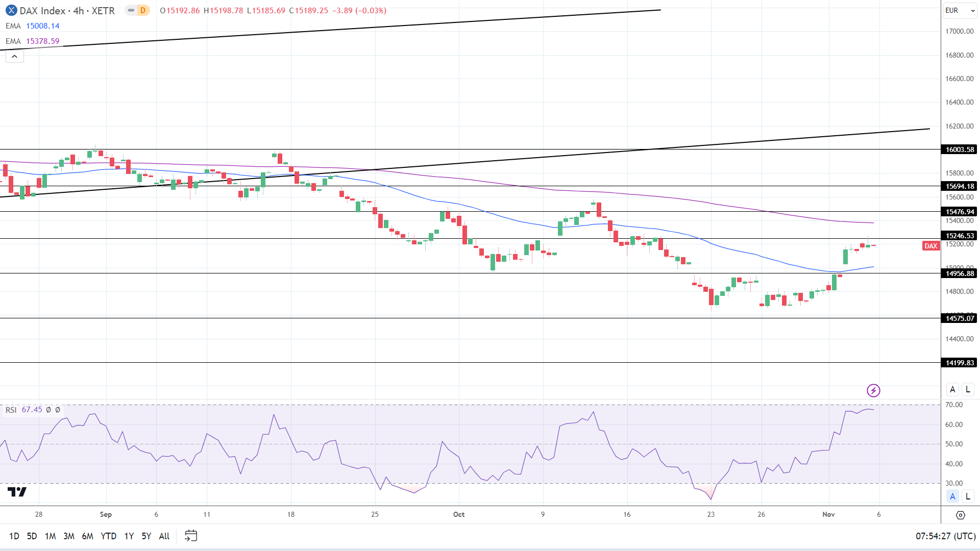The image size is (980, 551).
Task: Click the change value −3.89 (−0.03%)
Action: coord(359,11)
